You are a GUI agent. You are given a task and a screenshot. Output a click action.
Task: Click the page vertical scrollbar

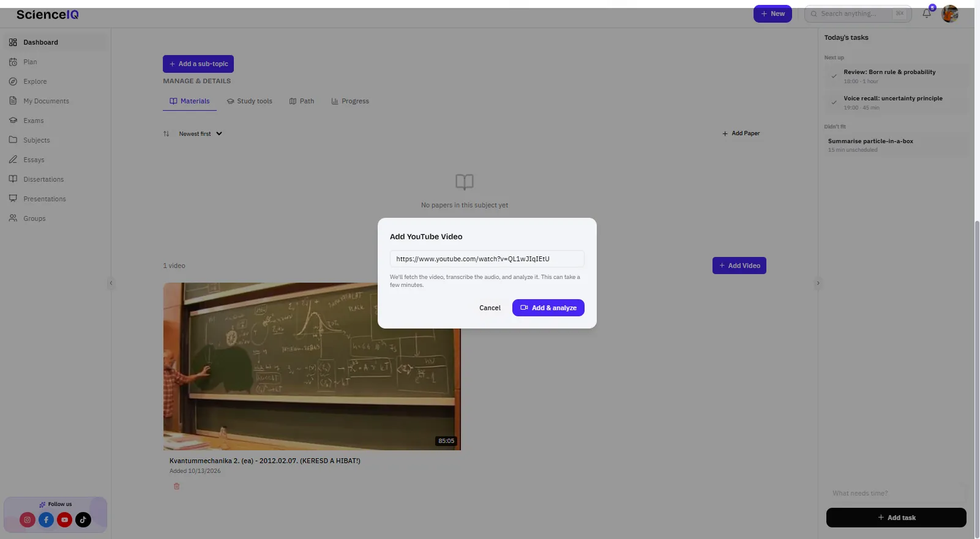[977, 379]
